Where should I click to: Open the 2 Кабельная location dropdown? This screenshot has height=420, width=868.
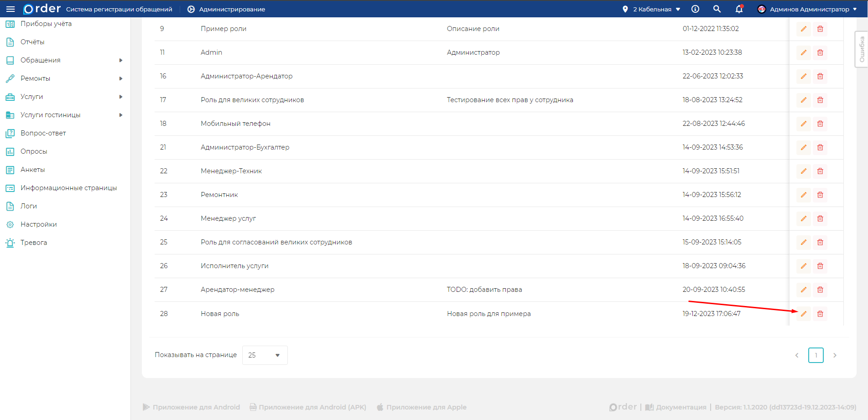(x=651, y=9)
